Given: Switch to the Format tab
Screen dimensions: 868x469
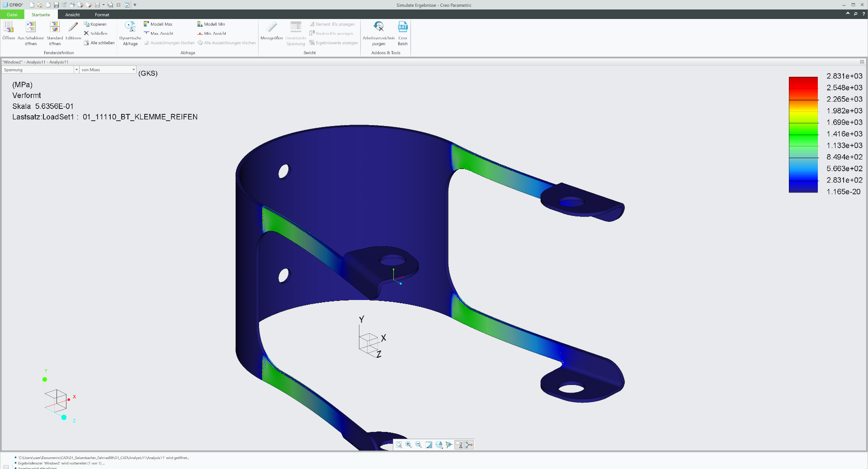Looking at the screenshot, I should 102,14.
